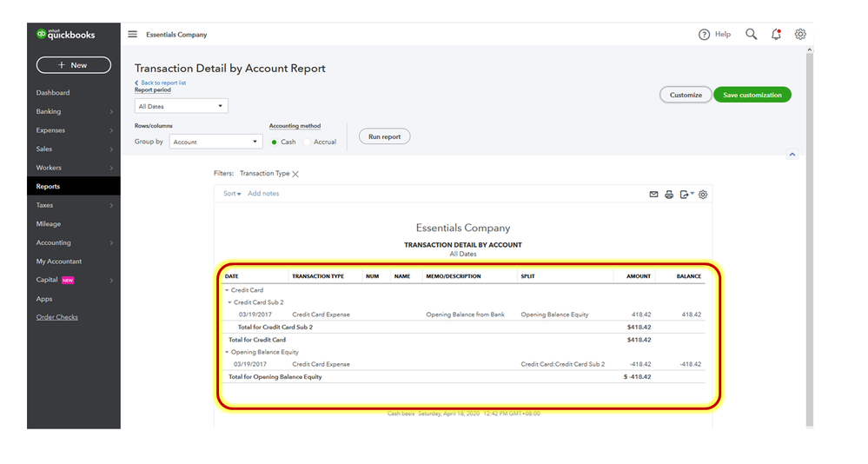Open the All Dates report period dropdown

(181, 106)
